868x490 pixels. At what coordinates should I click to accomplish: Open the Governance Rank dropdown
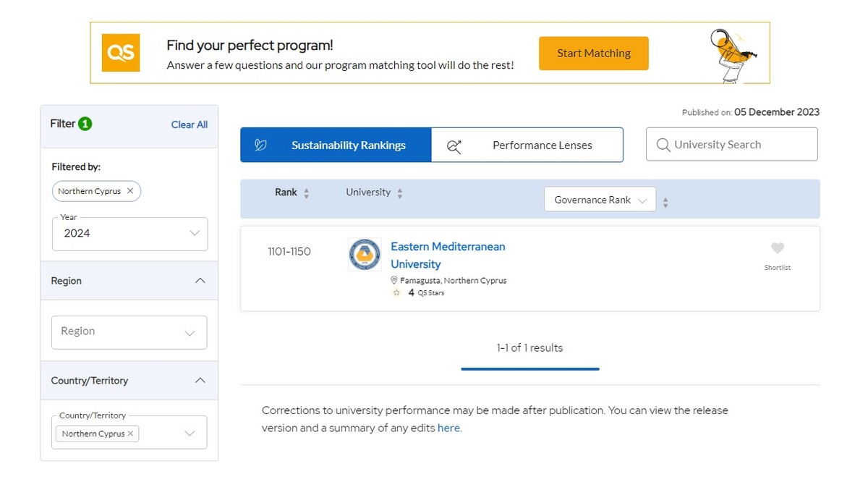pos(600,200)
